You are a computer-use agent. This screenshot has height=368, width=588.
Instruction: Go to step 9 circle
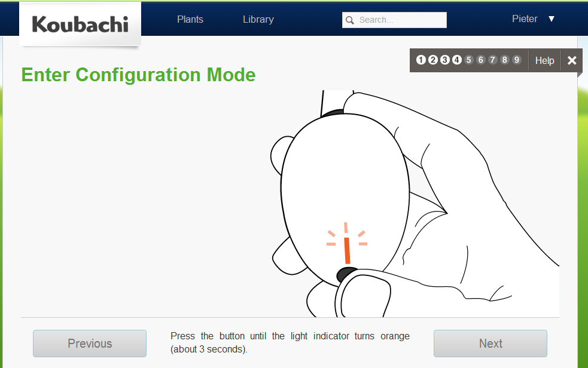tap(517, 60)
